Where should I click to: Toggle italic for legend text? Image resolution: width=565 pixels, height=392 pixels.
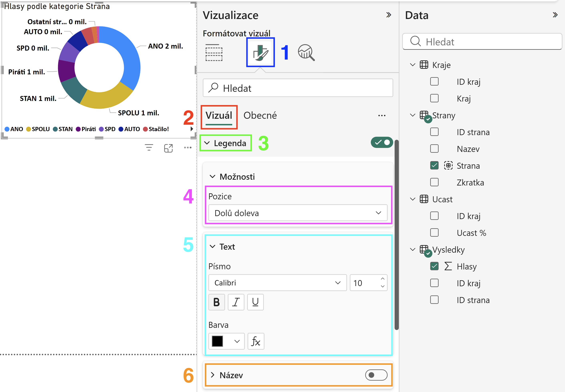pos(236,302)
